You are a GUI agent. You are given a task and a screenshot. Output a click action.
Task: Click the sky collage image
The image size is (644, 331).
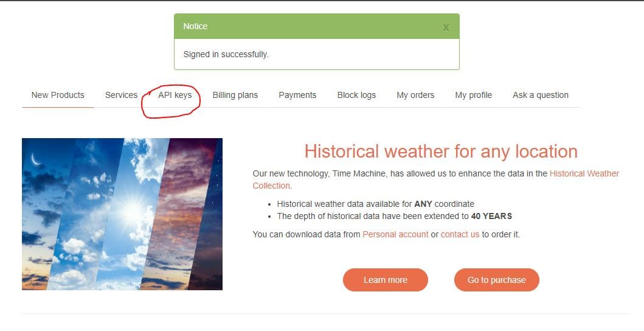(x=122, y=214)
